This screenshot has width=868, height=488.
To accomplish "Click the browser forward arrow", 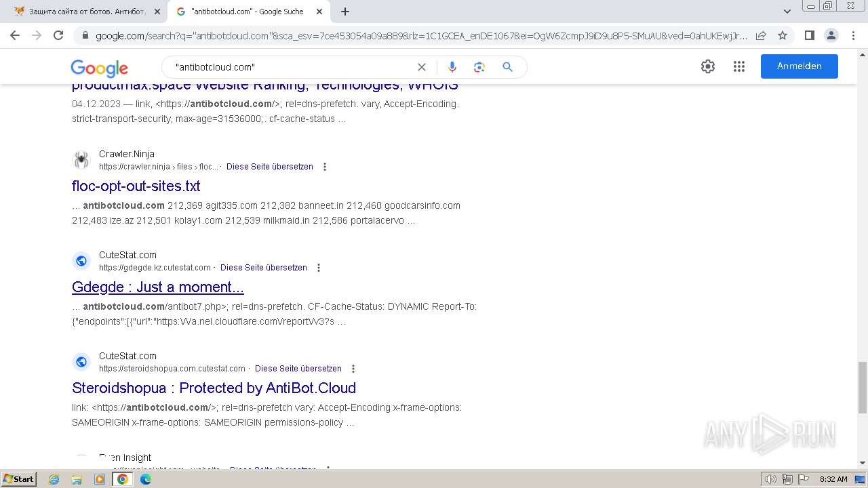I will [37, 35].
